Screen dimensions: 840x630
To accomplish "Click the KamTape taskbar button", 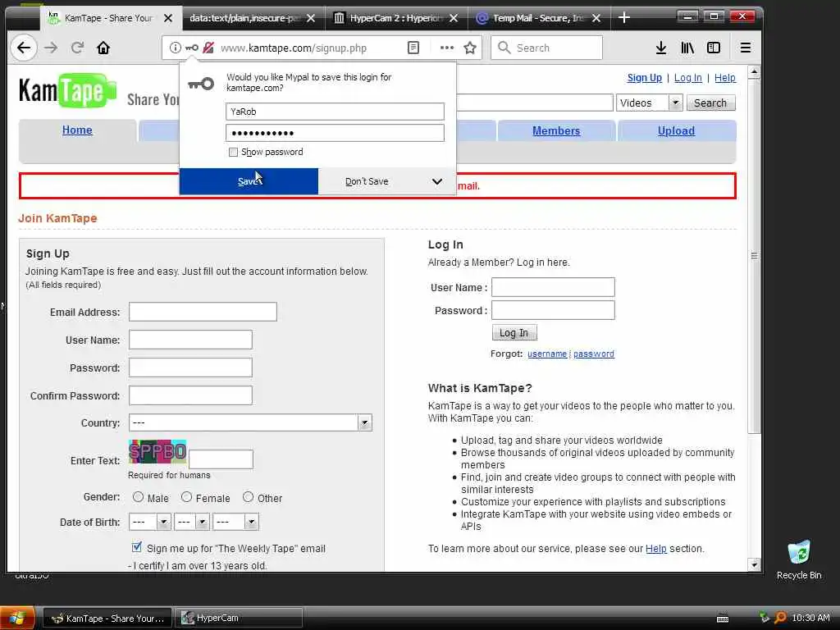I will click(107, 619).
